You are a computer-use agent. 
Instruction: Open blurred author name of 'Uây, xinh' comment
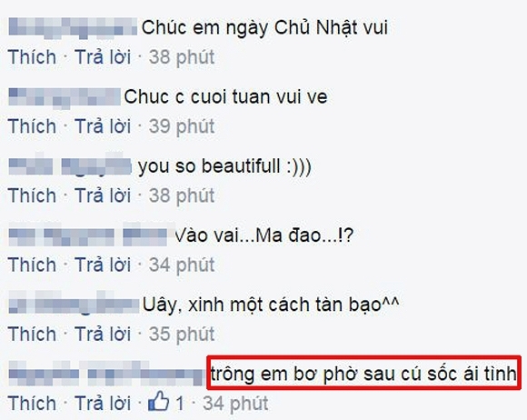[74, 304]
